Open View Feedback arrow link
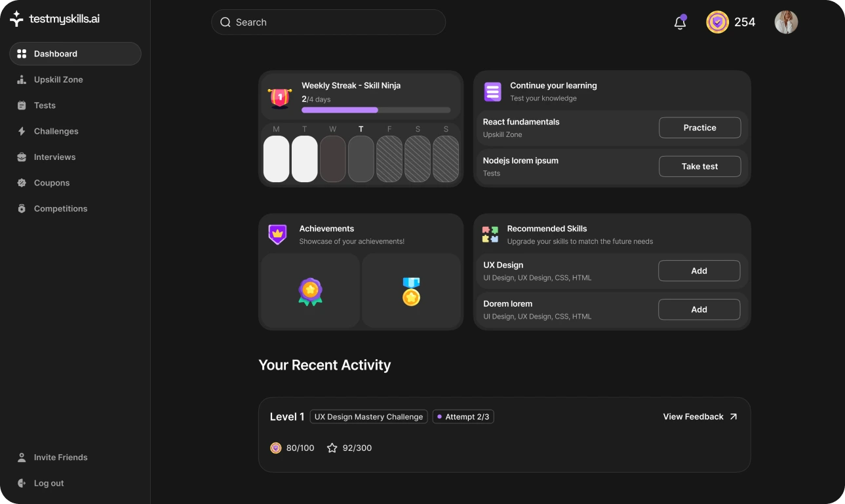 click(x=700, y=417)
